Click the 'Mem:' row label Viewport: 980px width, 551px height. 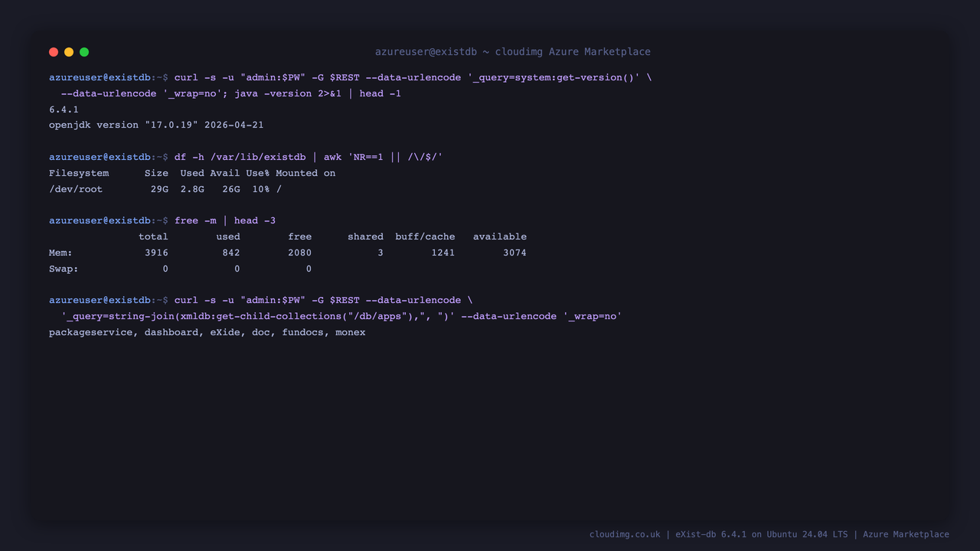(x=60, y=253)
